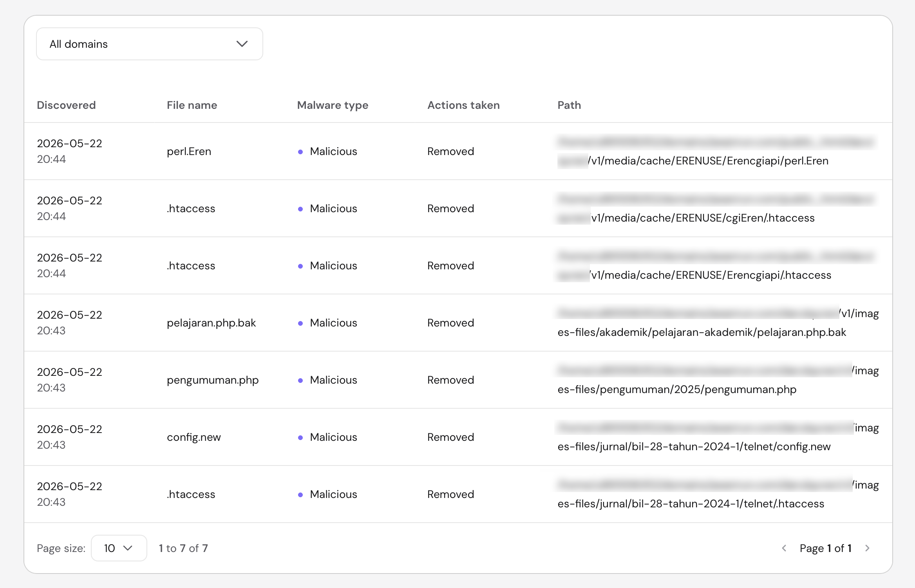Viewport: 915px width, 588px height.
Task: Select the pengumuman.php file name
Action: click(213, 380)
